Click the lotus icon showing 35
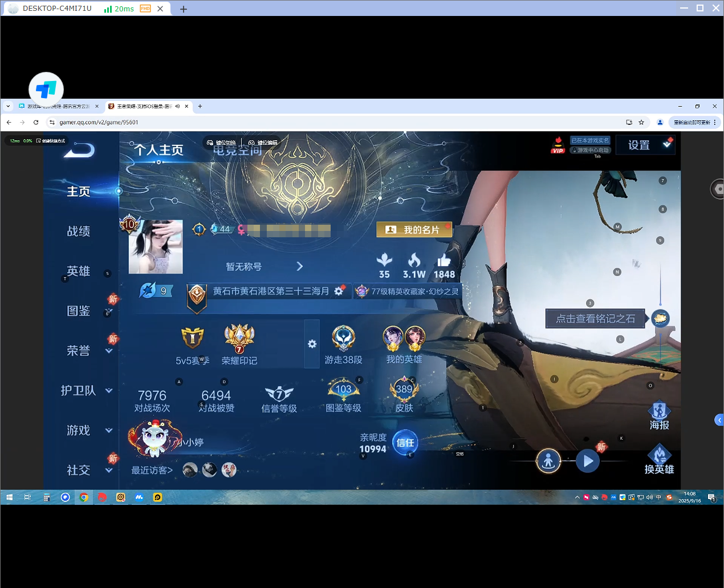 (x=385, y=261)
